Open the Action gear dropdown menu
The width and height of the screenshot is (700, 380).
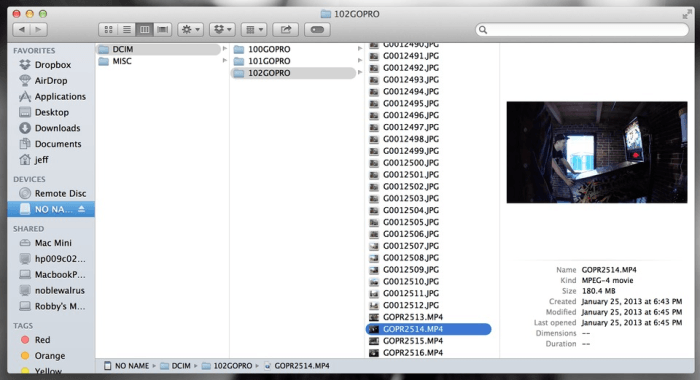(x=191, y=29)
